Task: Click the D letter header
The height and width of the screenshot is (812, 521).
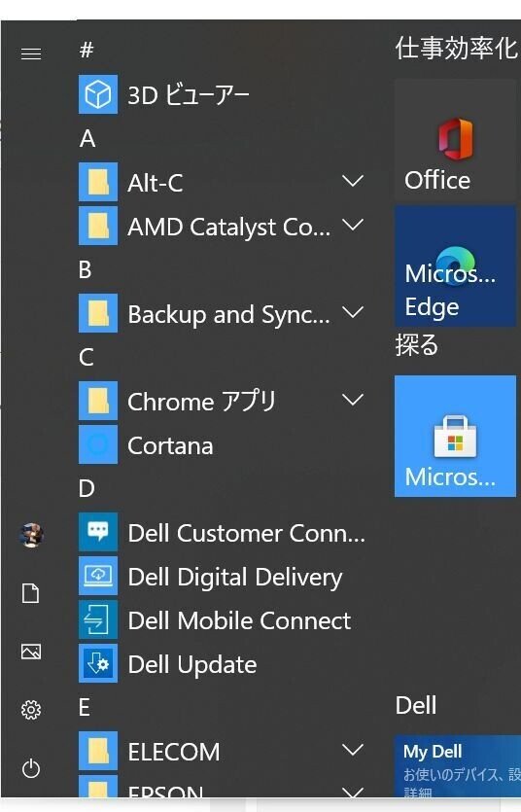Action: (87, 488)
